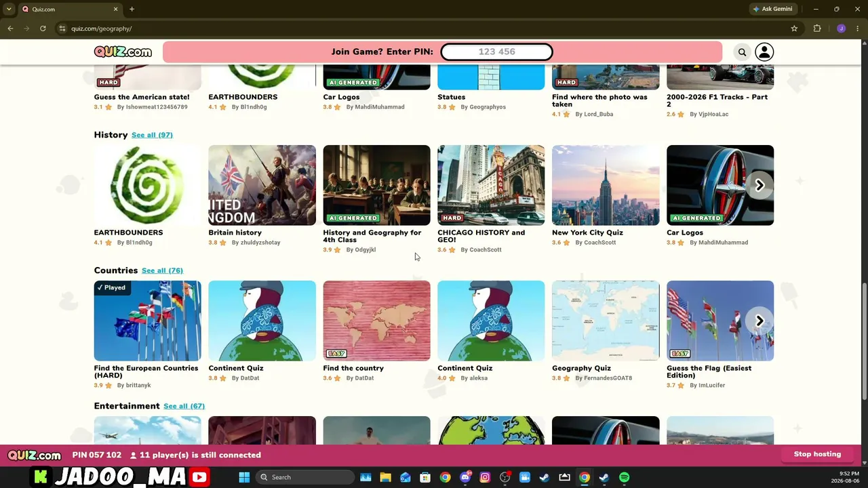View site information icon in address bar

pyautogui.click(x=62, y=28)
